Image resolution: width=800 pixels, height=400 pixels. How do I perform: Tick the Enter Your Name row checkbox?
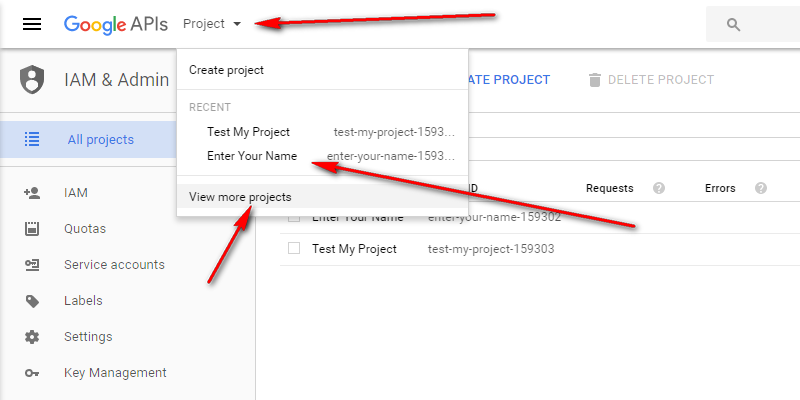coord(294,217)
